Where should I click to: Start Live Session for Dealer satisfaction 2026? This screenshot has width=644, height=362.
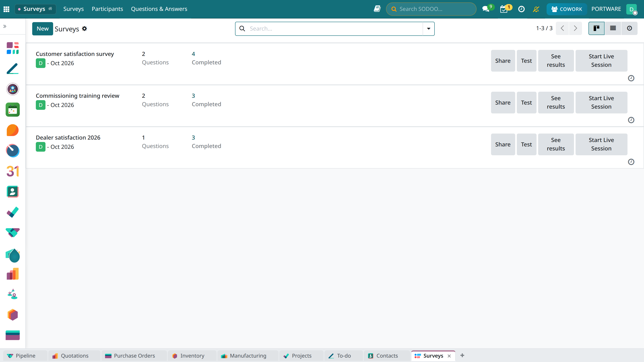tap(601, 144)
